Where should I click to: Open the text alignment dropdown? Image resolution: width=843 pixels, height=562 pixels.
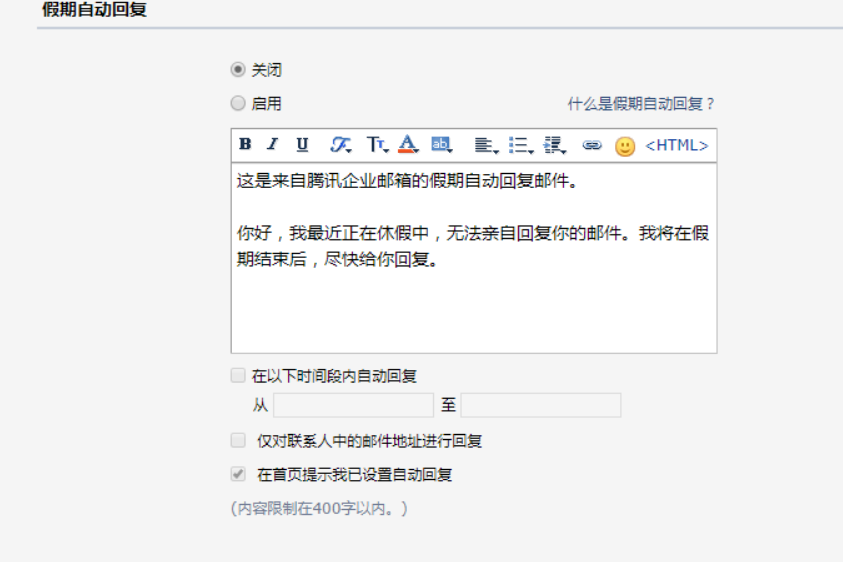point(486,145)
